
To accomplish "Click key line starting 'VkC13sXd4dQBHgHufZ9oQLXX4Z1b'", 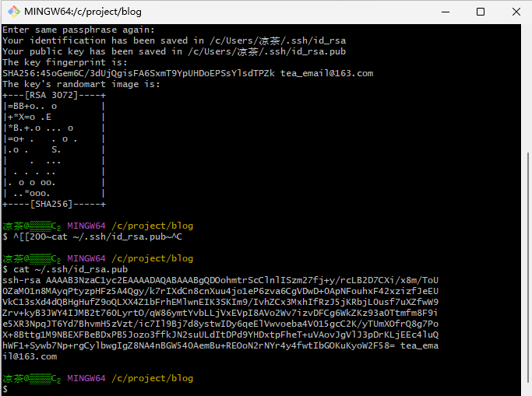I will tap(220, 302).
